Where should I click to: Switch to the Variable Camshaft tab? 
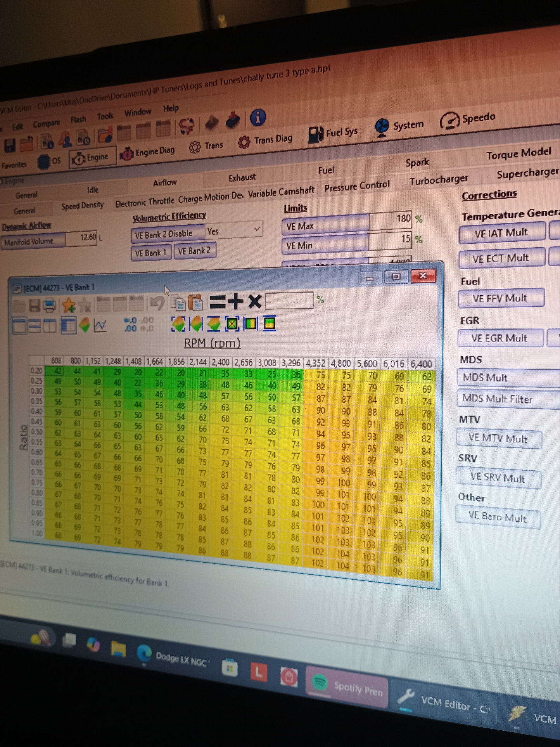coord(281,192)
